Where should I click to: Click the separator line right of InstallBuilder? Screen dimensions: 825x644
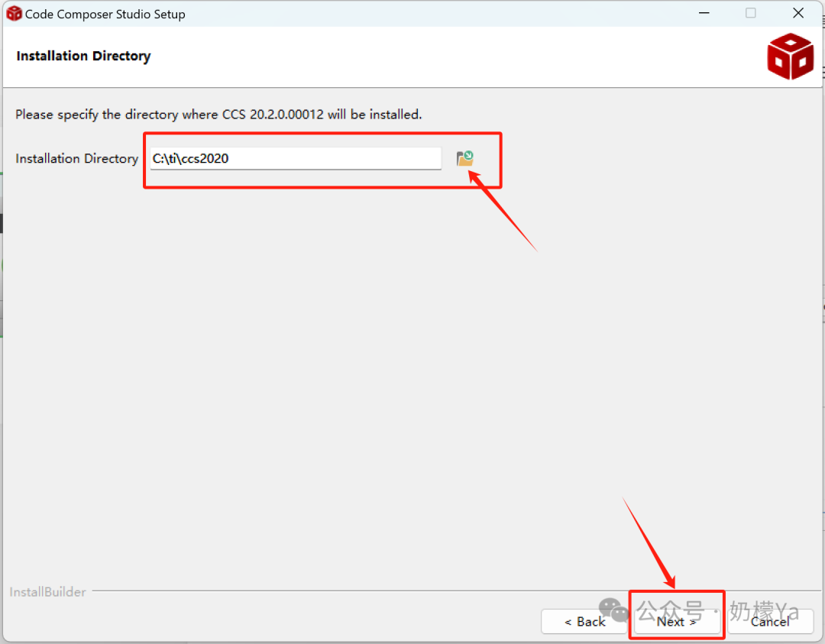tap(456, 591)
